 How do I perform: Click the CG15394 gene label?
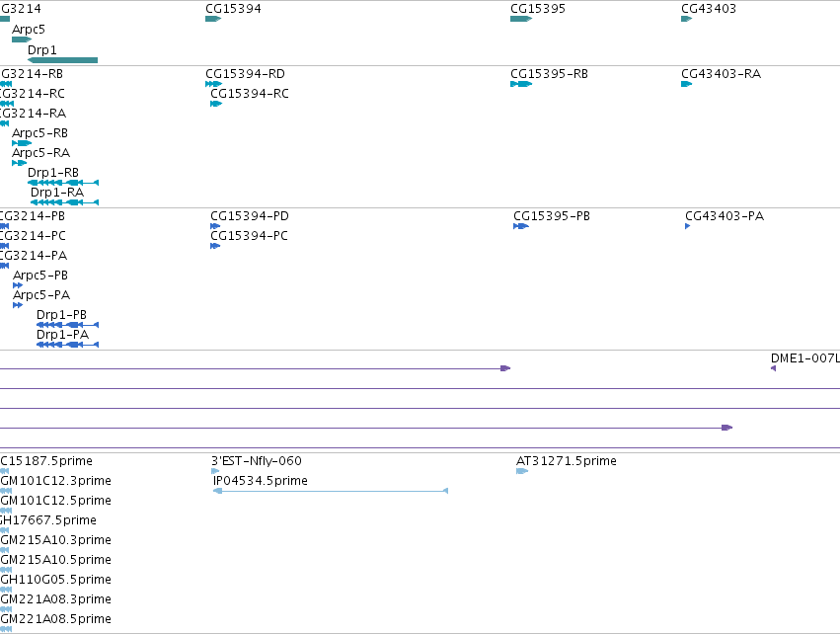tap(233, 9)
